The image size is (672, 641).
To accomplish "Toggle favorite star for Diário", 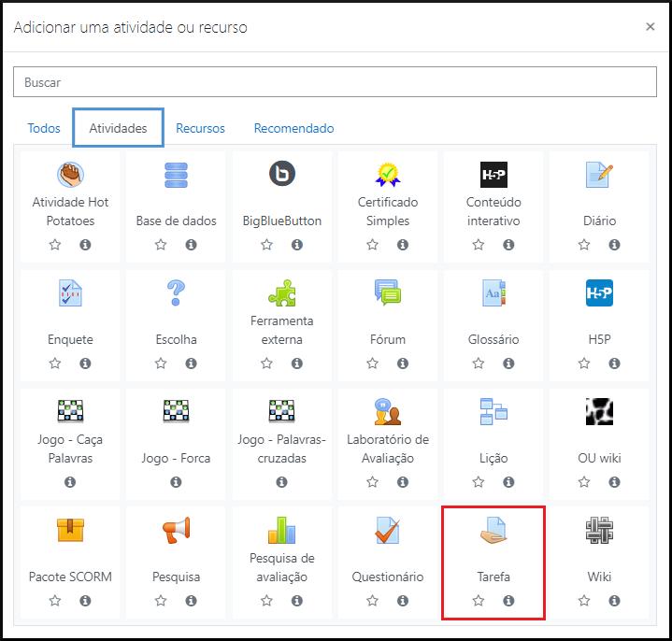I will click(x=584, y=245).
